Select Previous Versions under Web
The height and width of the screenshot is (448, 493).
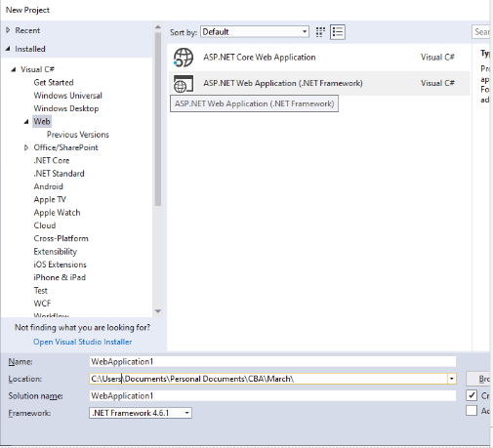pyautogui.click(x=78, y=135)
